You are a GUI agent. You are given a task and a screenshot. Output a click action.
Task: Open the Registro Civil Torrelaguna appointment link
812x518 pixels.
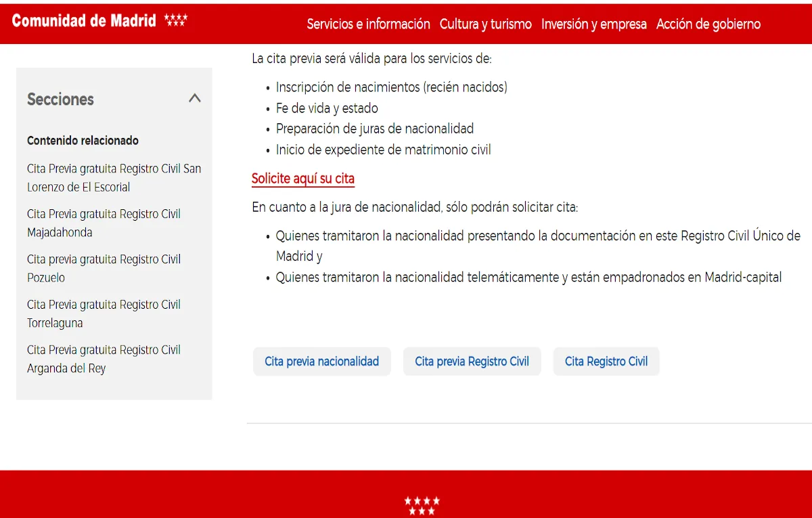tap(104, 314)
